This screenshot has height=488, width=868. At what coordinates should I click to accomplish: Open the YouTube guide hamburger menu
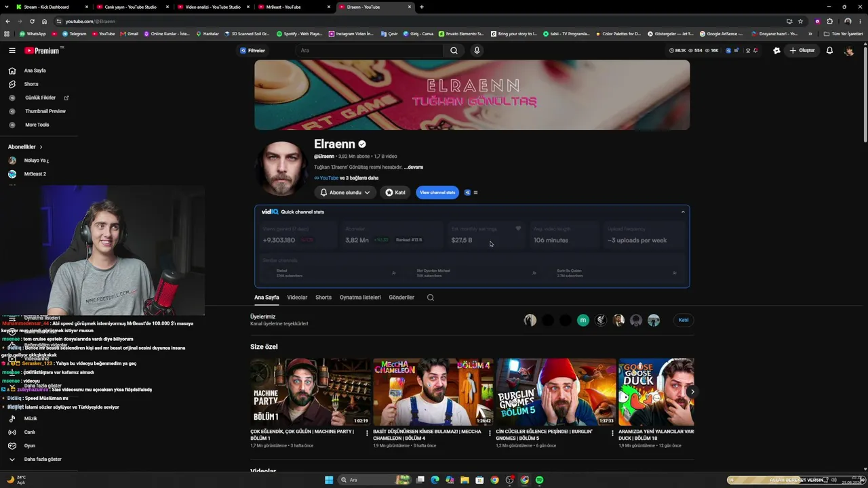click(x=12, y=51)
